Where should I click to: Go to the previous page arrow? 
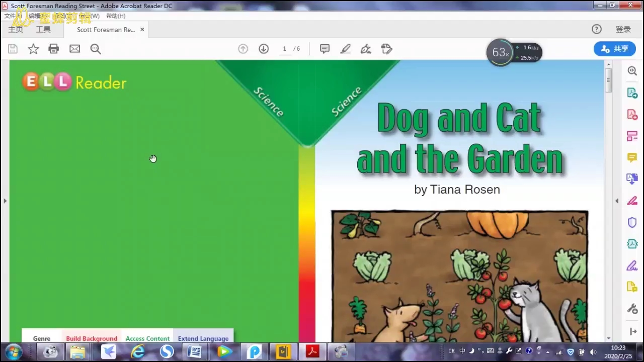[x=243, y=49]
